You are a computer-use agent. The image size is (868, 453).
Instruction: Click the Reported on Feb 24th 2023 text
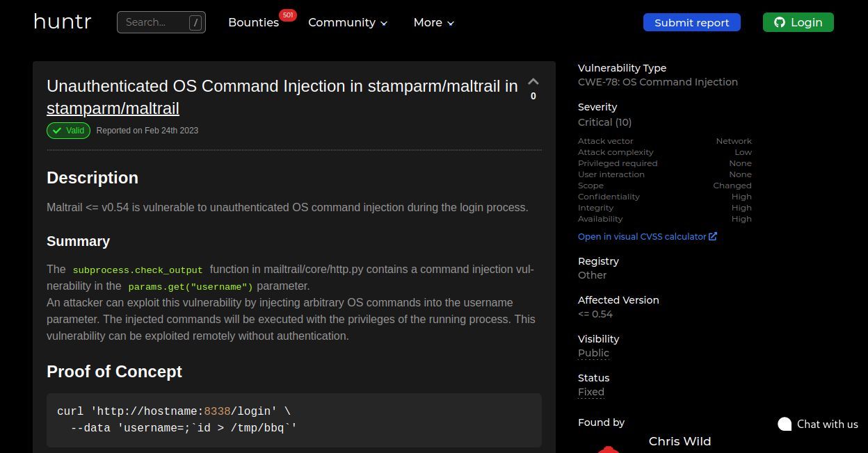[x=147, y=131]
